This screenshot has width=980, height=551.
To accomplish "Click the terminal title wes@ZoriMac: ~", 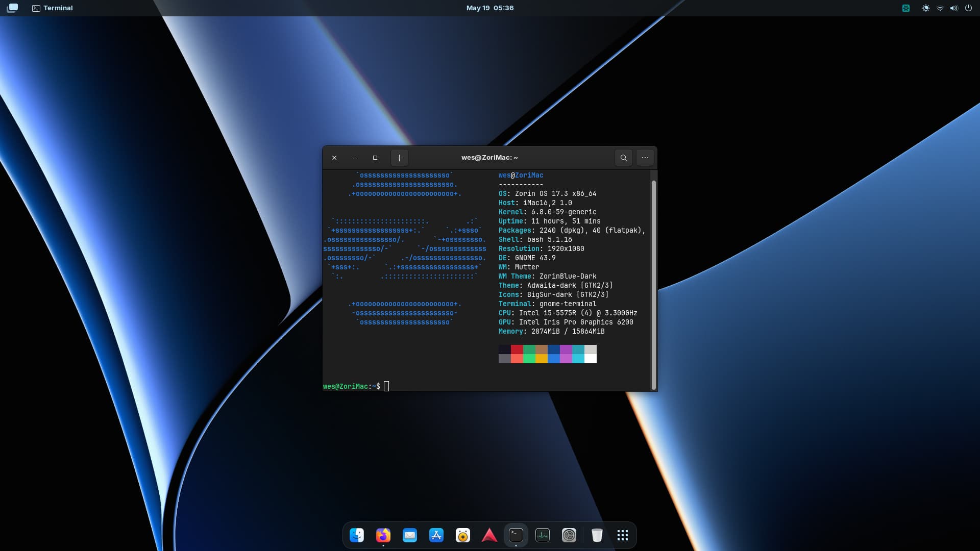I will (x=489, y=158).
